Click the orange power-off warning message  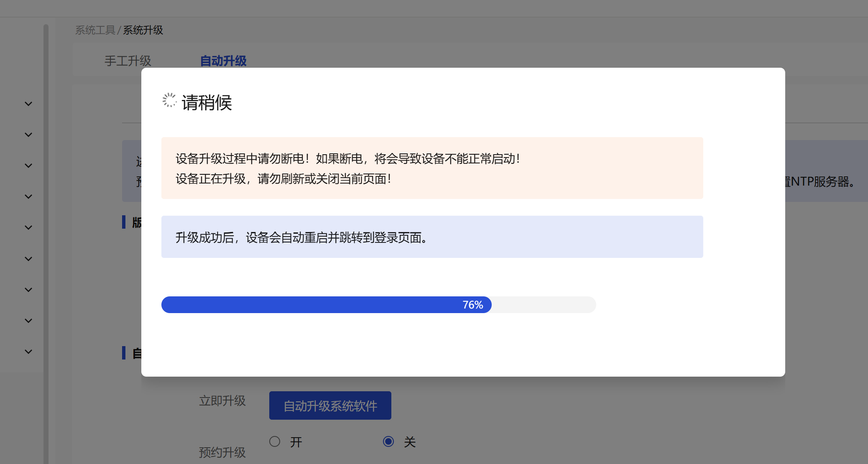click(x=432, y=168)
